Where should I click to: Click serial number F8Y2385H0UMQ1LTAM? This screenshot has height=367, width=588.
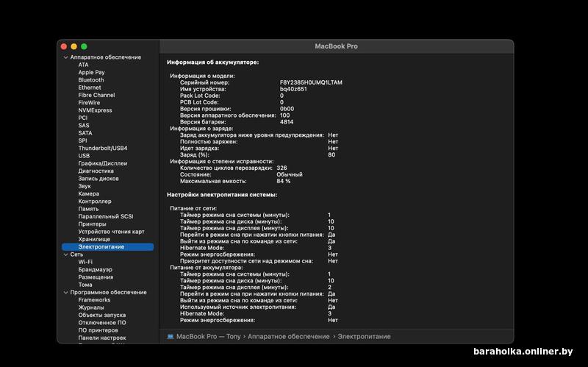pos(311,82)
